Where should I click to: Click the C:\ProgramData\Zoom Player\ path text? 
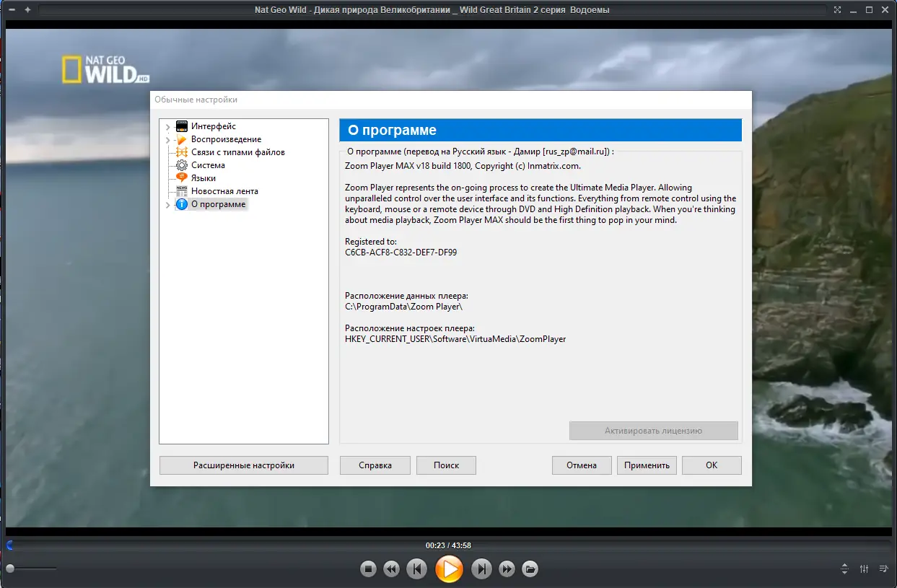pyautogui.click(x=403, y=307)
